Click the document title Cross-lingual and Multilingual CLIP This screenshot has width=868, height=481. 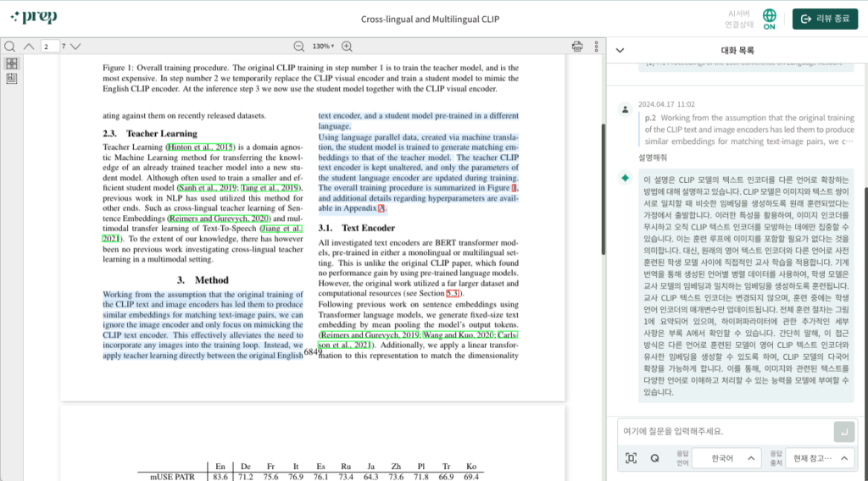coord(430,19)
